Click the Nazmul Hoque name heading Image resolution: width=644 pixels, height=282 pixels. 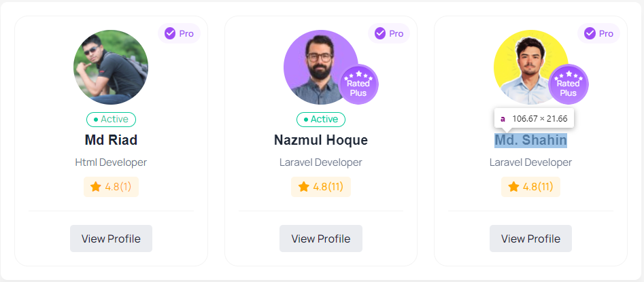click(x=321, y=141)
